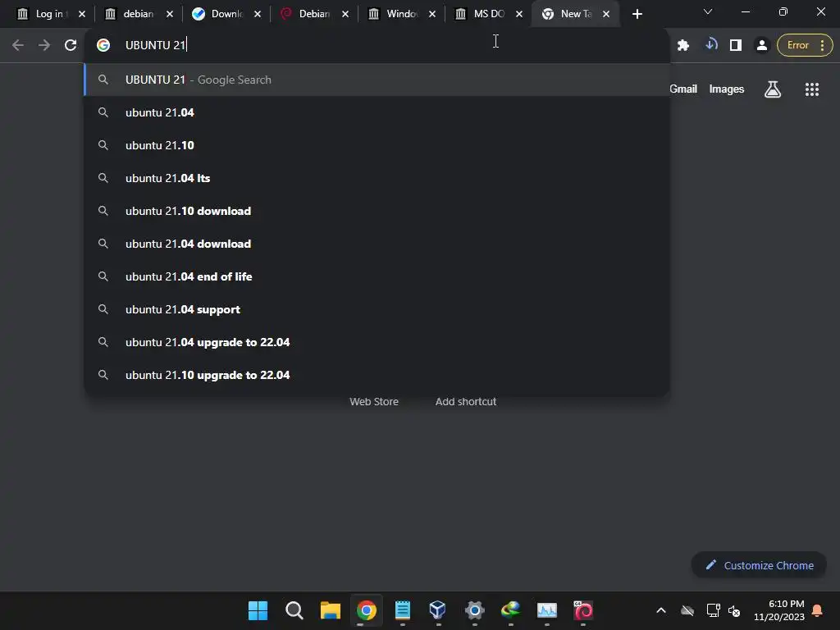Click the Chrome taskbar icon
Image resolution: width=840 pixels, height=630 pixels.
pos(367,610)
